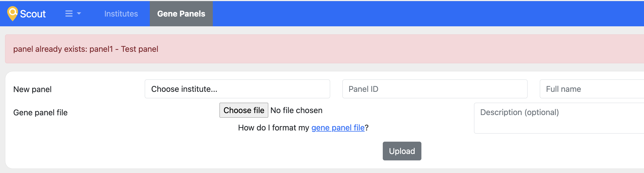The image size is (644, 173).
Task: Select the Gene Panels navigation tab
Action: coord(181,13)
